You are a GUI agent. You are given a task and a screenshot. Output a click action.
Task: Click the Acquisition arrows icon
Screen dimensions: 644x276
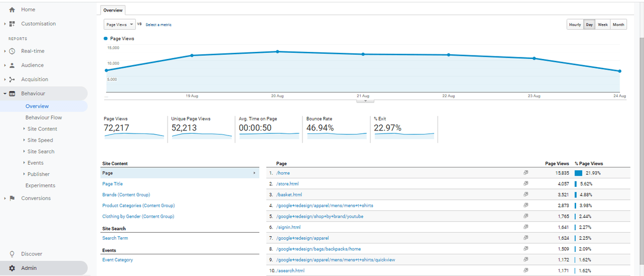[x=12, y=79]
